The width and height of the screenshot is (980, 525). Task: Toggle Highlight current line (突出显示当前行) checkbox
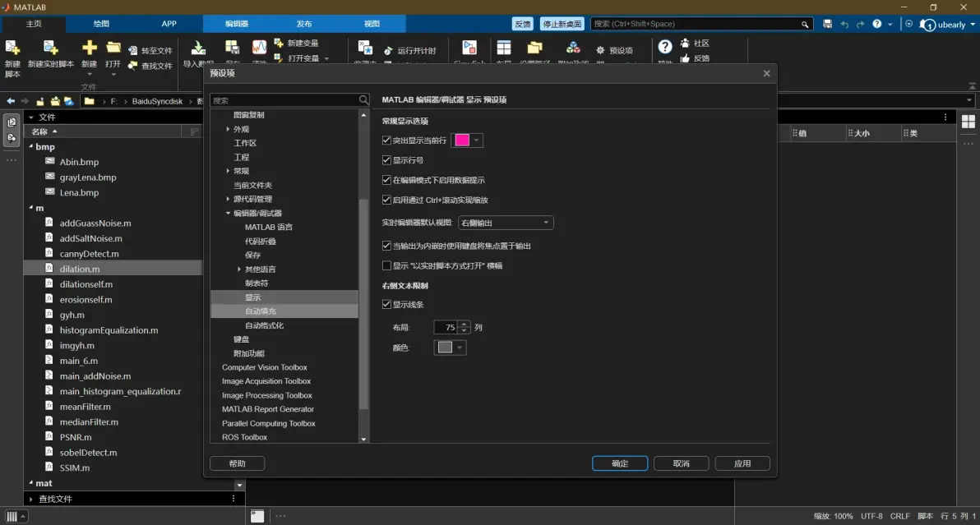pos(386,140)
